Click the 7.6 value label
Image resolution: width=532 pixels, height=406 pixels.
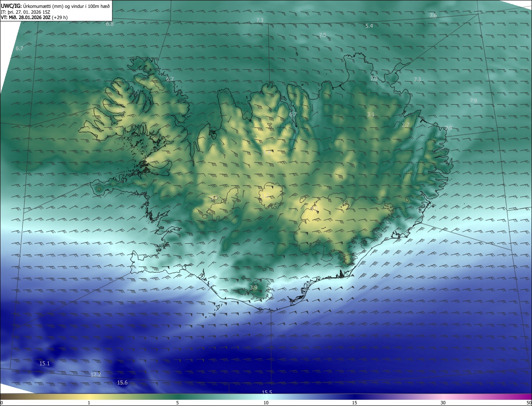[x=433, y=15]
